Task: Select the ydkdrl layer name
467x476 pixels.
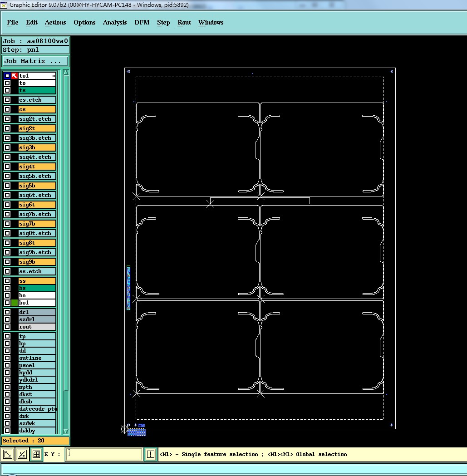Action: point(37,380)
